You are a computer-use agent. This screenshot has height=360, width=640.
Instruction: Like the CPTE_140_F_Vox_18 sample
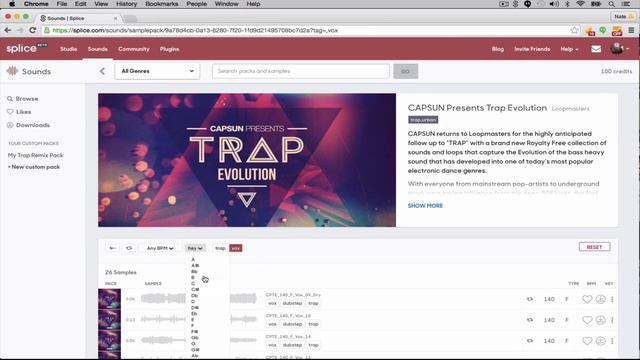pos(587,320)
